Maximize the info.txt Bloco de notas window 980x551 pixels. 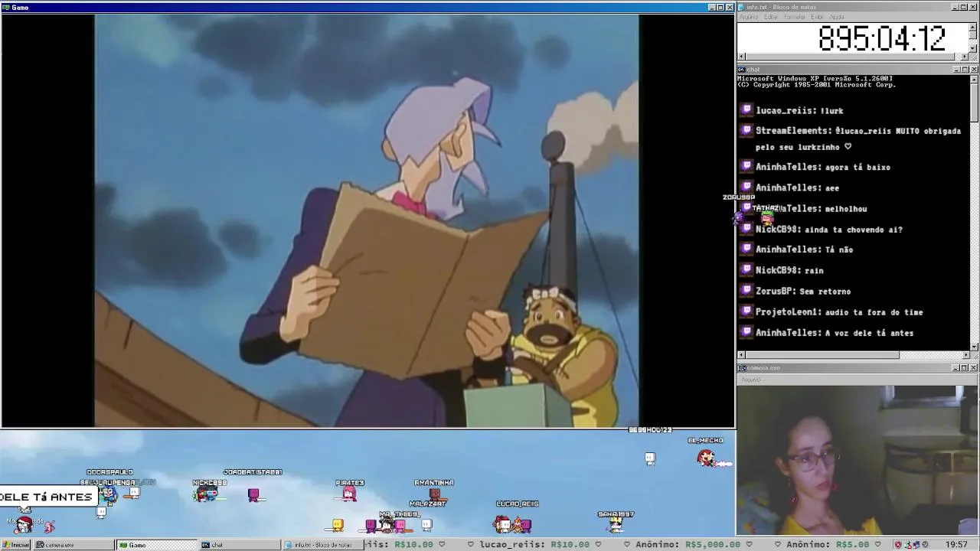coord(965,8)
